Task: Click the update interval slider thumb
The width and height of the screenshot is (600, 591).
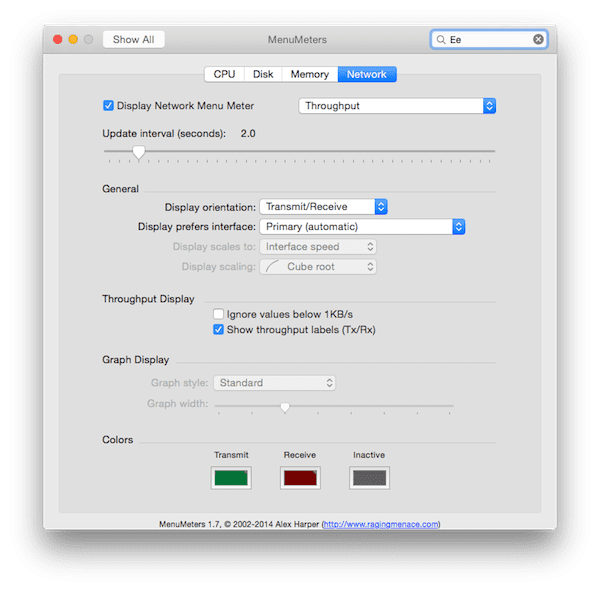Action: coord(139,152)
